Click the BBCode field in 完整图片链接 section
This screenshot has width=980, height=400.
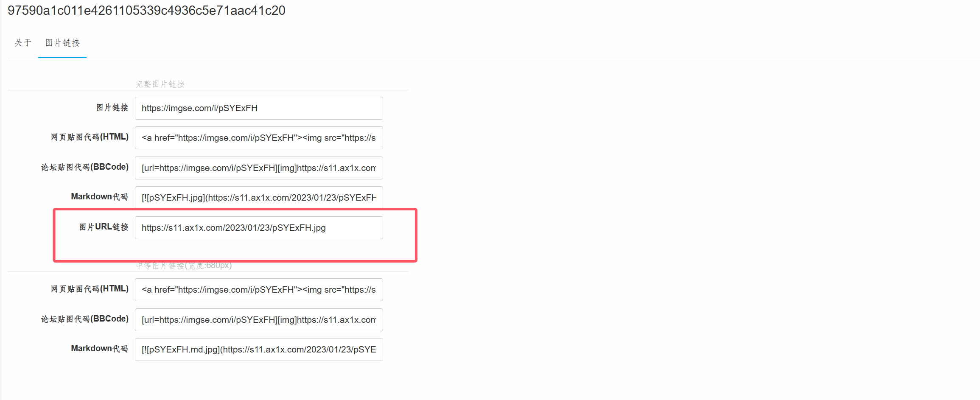[258, 168]
